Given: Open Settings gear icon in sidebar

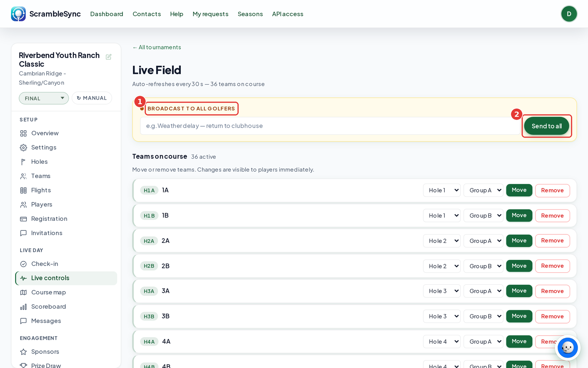Looking at the screenshot, I should coord(24,148).
